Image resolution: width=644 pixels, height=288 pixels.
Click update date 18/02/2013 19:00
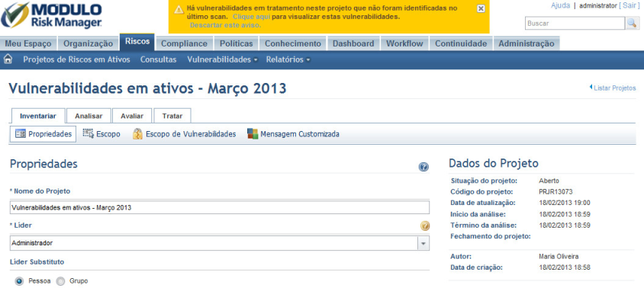tap(565, 203)
